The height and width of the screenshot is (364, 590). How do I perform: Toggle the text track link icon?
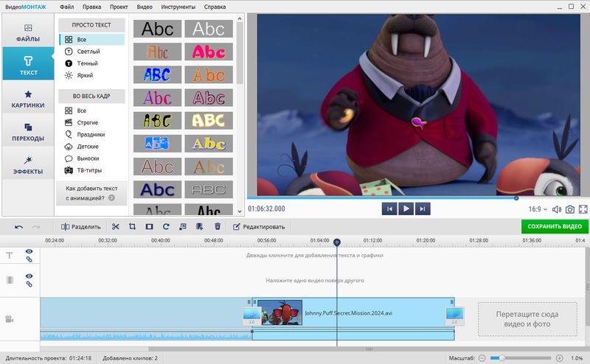click(x=29, y=260)
